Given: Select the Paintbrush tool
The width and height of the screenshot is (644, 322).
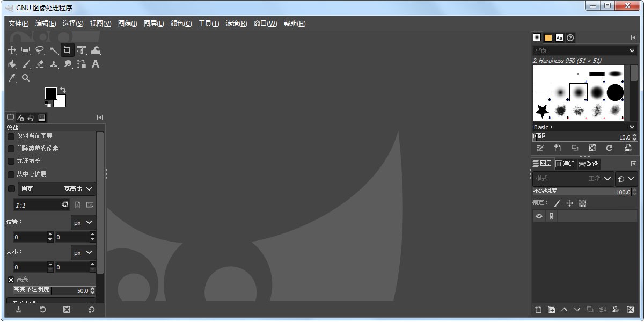Looking at the screenshot, I should coord(26,64).
